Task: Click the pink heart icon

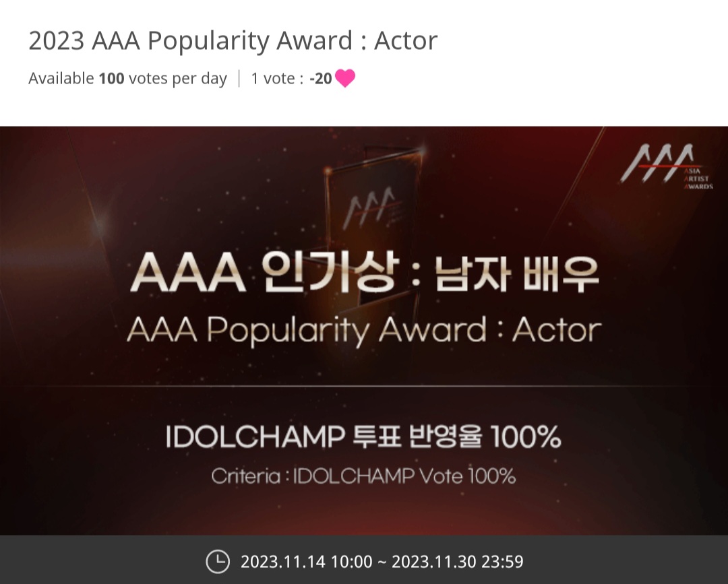Action: pos(345,78)
